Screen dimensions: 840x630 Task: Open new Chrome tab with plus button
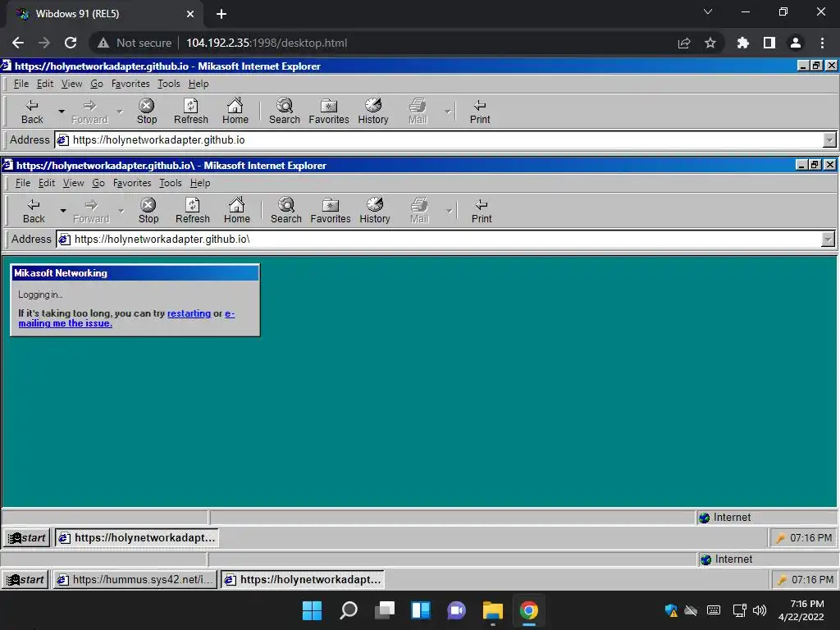(221, 14)
